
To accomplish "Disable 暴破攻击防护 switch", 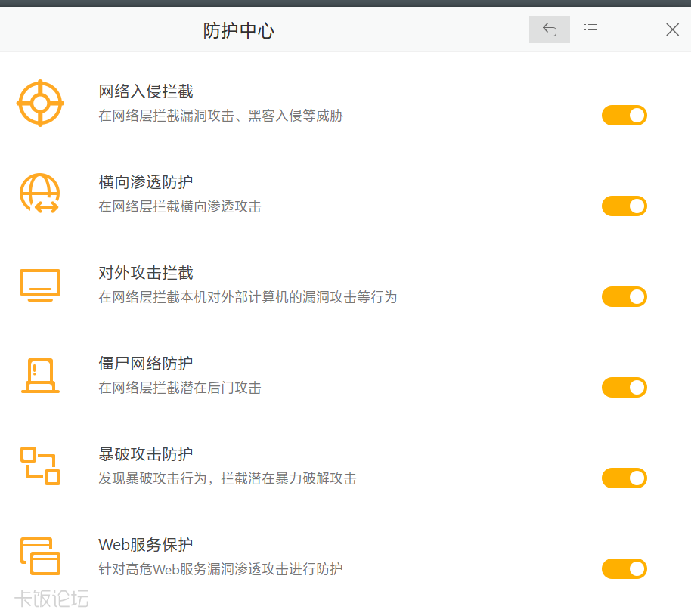I will coord(624,478).
